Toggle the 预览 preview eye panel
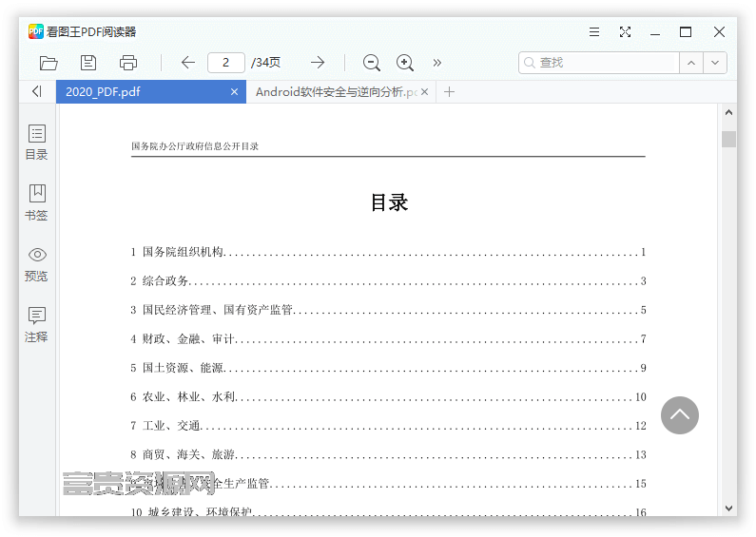 37,264
